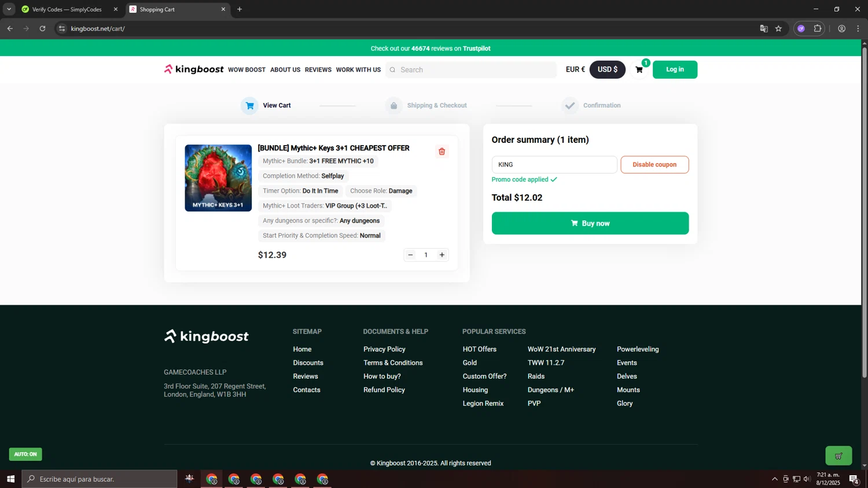The width and height of the screenshot is (868, 488).
Task: Show hidden tray icons chevron
Action: click(x=775, y=479)
